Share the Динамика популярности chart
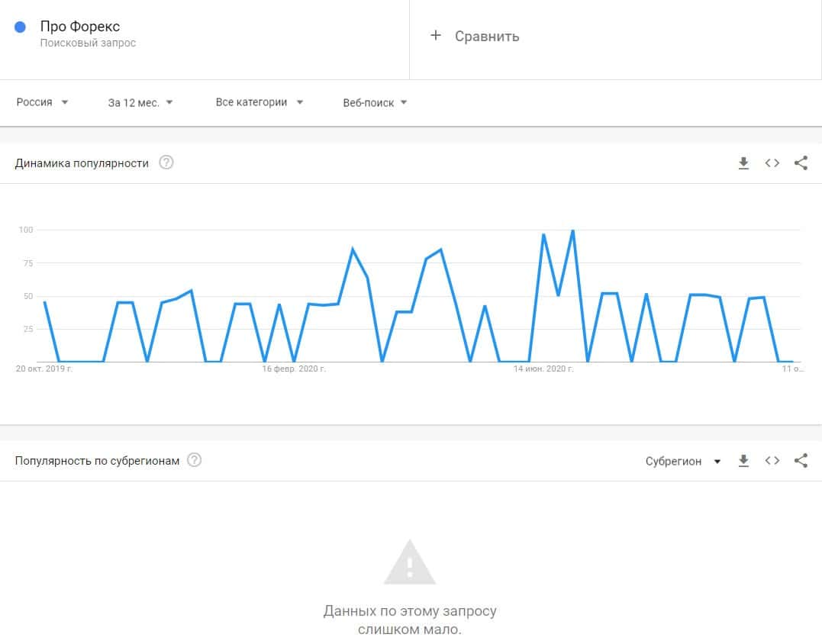The height and width of the screenshot is (644, 822). click(x=801, y=163)
